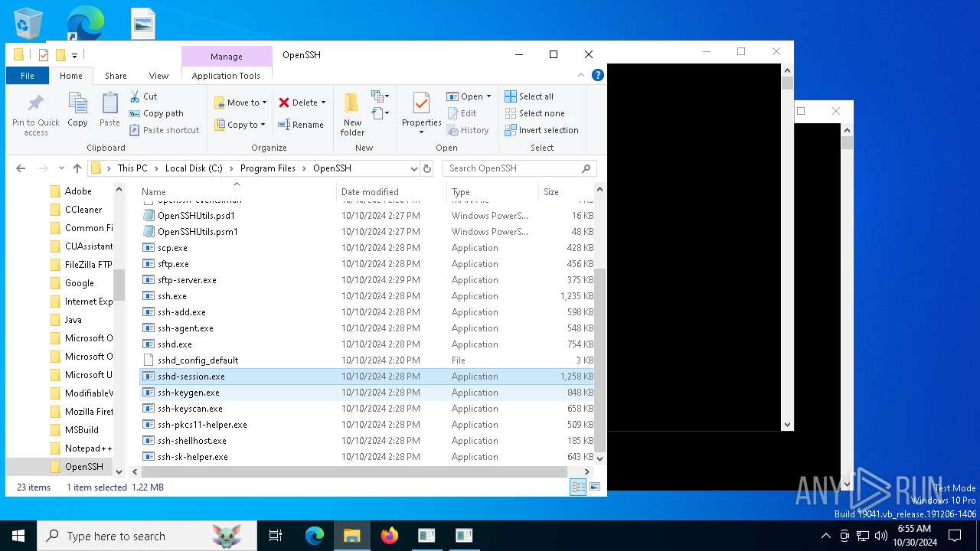Open the New item dropdown
The width and height of the screenshot is (980, 551).
381,96
